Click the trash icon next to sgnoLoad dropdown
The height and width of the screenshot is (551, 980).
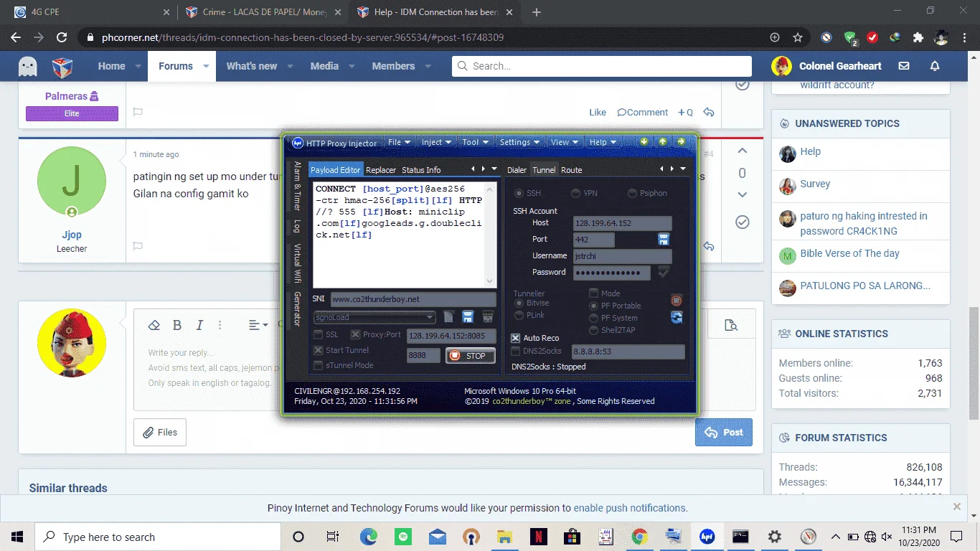coord(488,317)
